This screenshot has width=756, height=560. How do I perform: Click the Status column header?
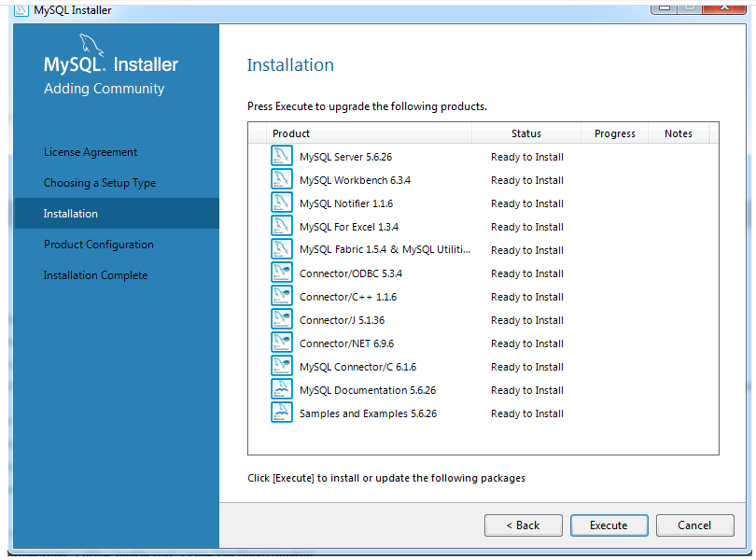(x=526, y=133)
